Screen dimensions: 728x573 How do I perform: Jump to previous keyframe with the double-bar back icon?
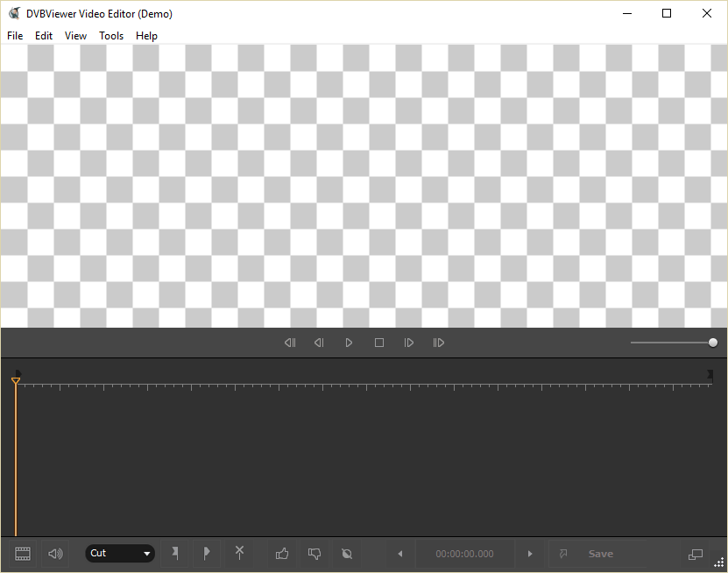(x=290, y=343)
